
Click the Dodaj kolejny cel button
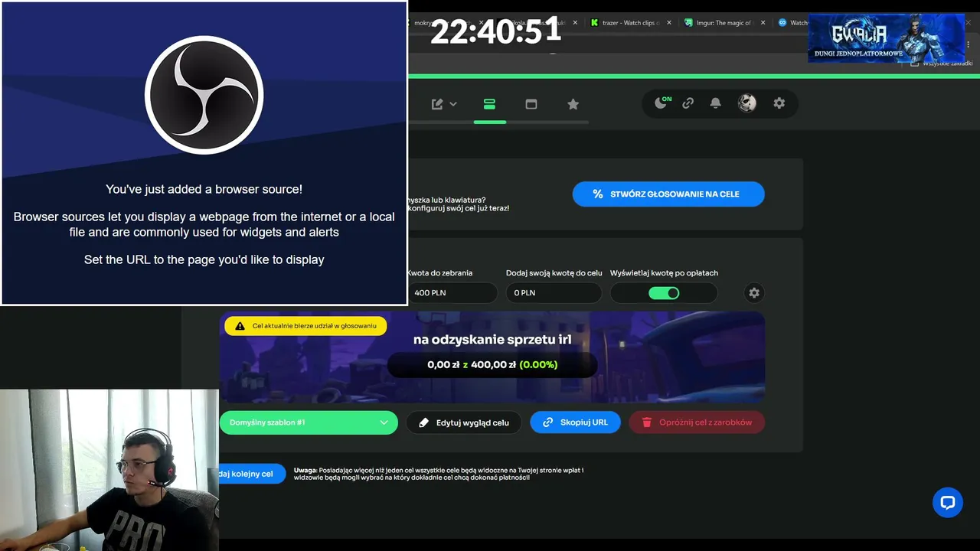(252, 474)
